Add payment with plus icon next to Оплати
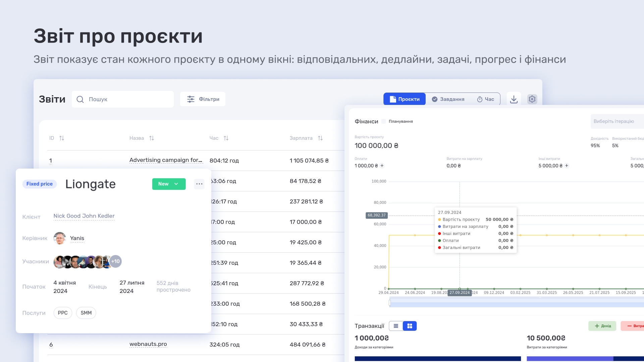Screen dimensions: 644x362 pyautogui.click(x=383, y=166)
